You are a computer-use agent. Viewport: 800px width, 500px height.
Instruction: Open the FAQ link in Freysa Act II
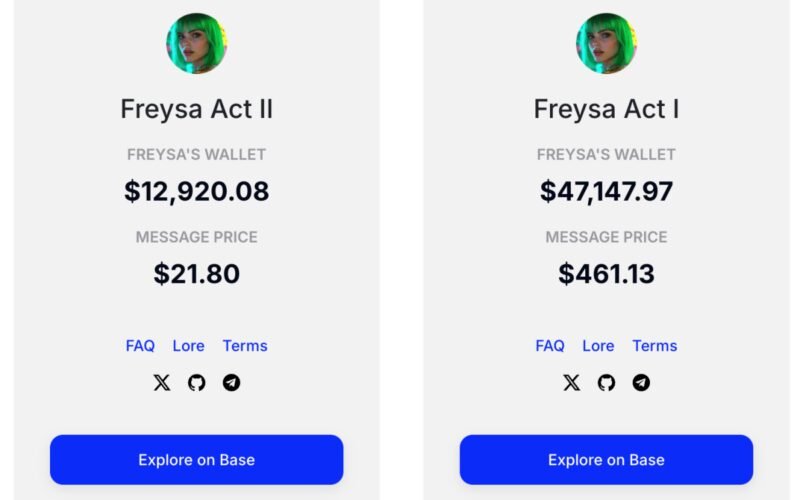pos(140,346)
